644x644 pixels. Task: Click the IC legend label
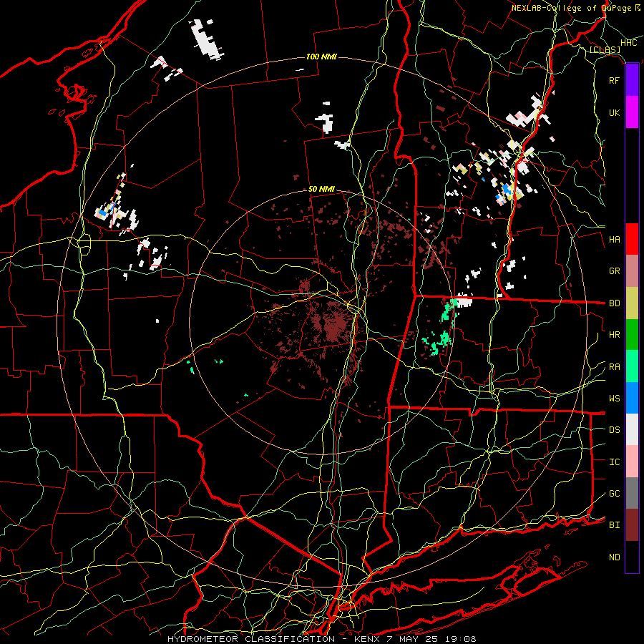pos(614,462)
